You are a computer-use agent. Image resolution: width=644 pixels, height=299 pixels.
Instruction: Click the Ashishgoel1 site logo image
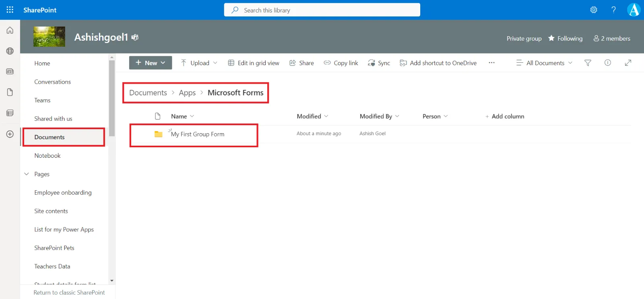click(49, 37)
